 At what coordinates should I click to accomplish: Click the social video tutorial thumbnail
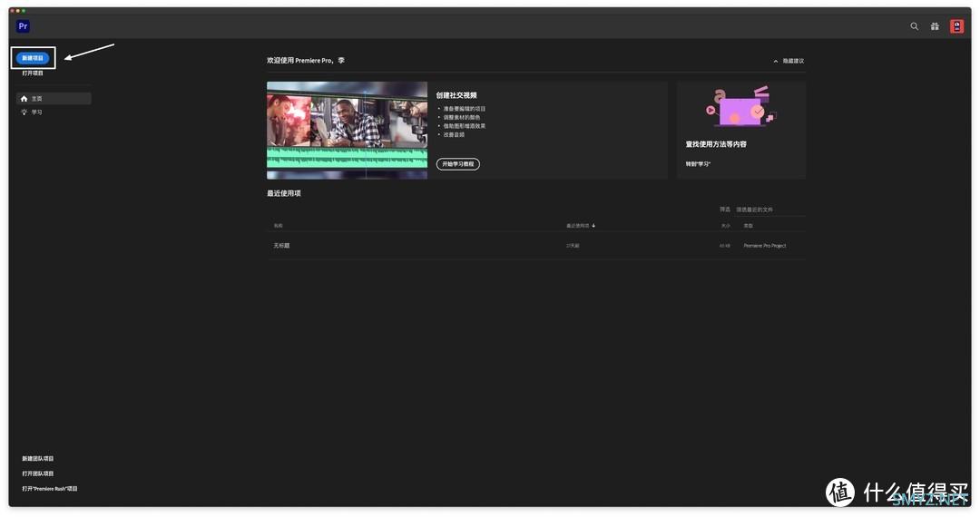click(x=347, y=130)
